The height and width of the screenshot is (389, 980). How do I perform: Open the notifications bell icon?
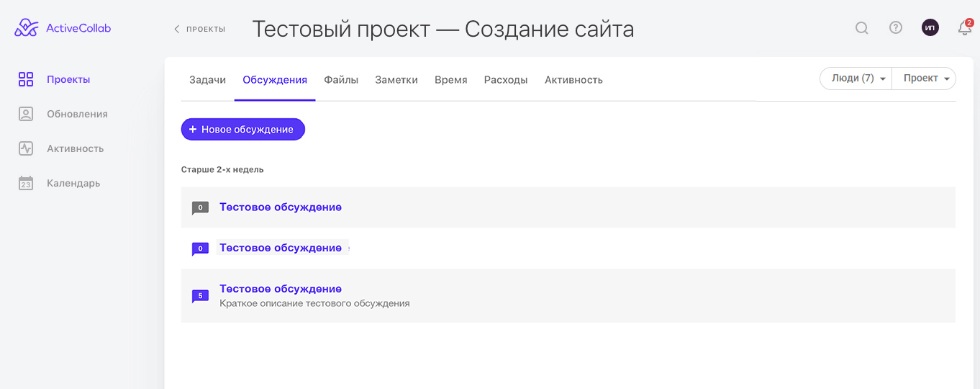pyautogui.click(x=964, y=28)
